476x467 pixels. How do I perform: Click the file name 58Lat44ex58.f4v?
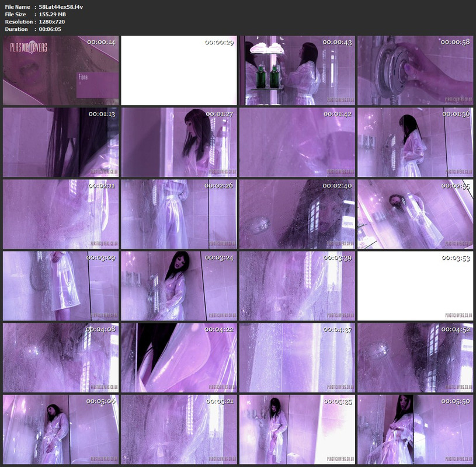tap(61, 6)
